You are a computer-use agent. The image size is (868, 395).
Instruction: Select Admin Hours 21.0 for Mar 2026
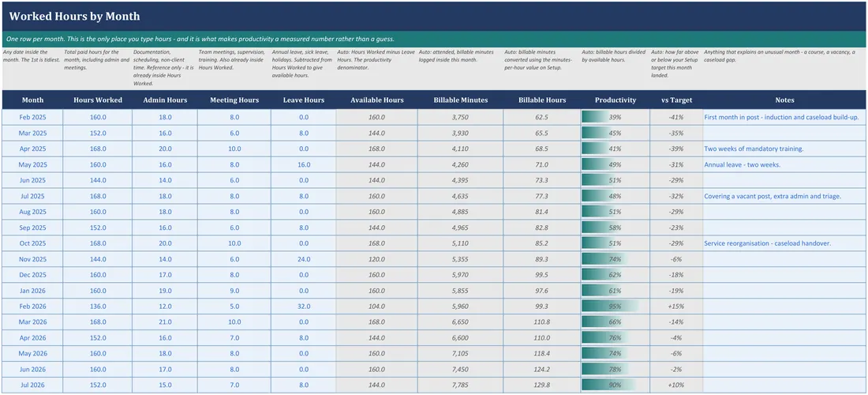coord(165,322)
